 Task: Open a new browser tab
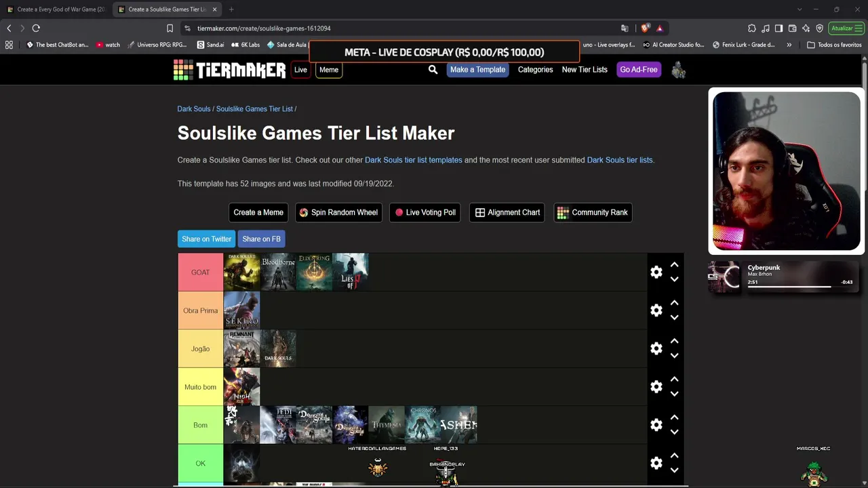pos(231,9)
